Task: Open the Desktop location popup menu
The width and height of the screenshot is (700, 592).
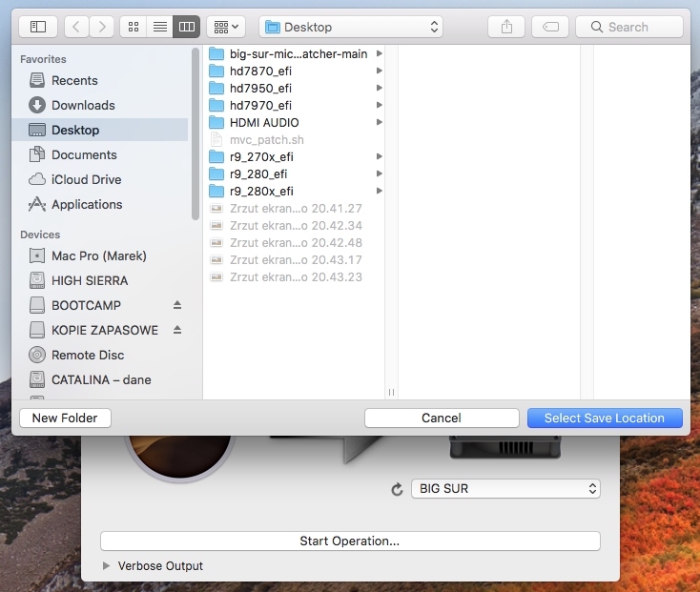Action: click(351, 27)
